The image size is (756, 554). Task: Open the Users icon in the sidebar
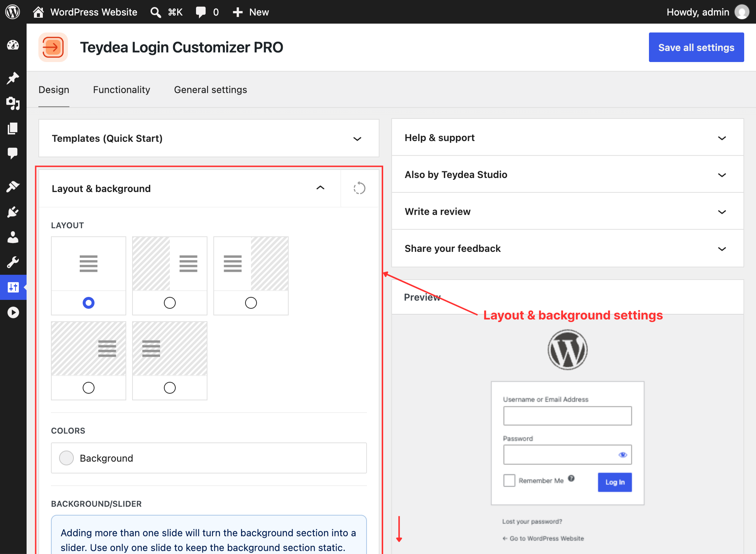13,237
